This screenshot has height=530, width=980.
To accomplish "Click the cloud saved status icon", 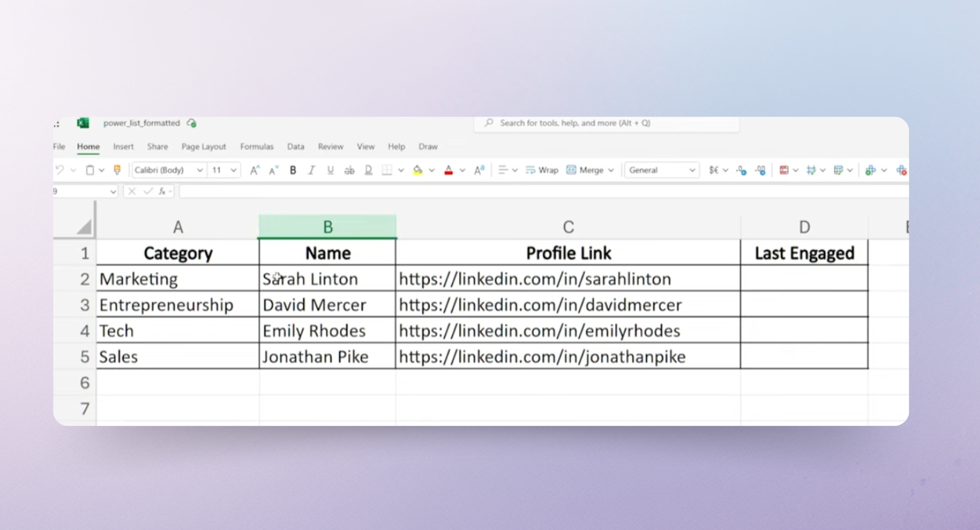I will [192, 123].
